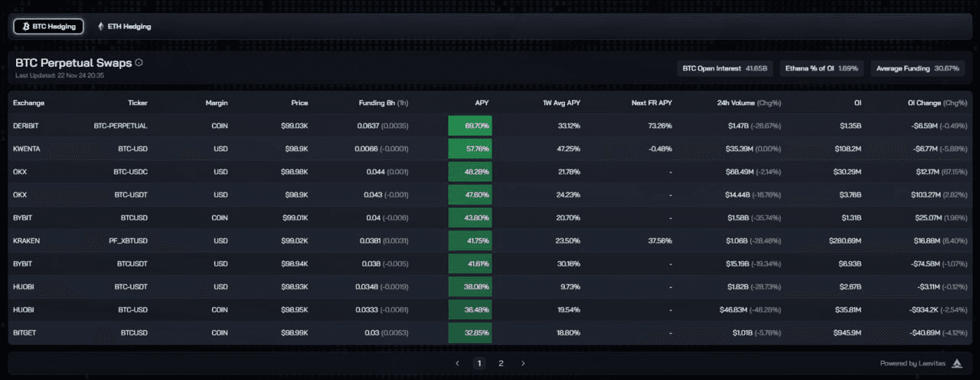Go to the next page arrow

pos(523,363)
